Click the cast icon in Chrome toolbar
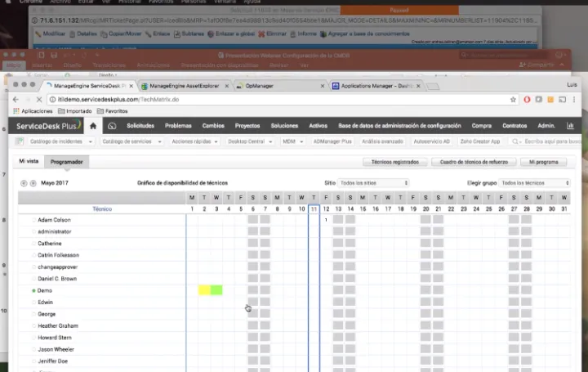Viewport: 588px width, 372px height. point(561,99)
